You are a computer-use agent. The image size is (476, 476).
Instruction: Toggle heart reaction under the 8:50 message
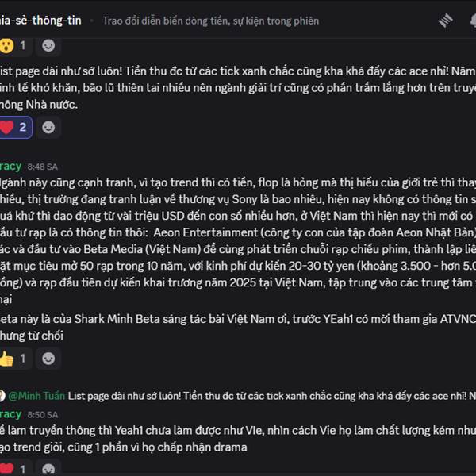(x=14, y=469)
